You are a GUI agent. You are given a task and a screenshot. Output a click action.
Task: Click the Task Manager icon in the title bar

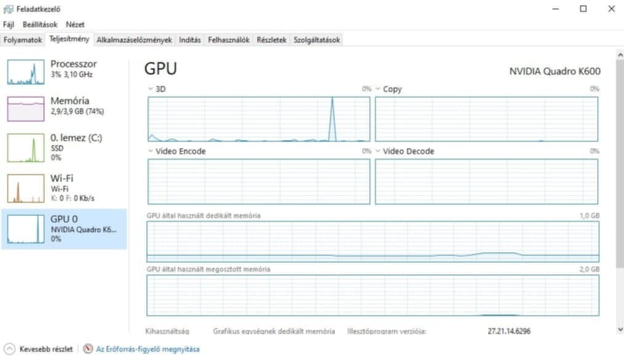[8, 9]
